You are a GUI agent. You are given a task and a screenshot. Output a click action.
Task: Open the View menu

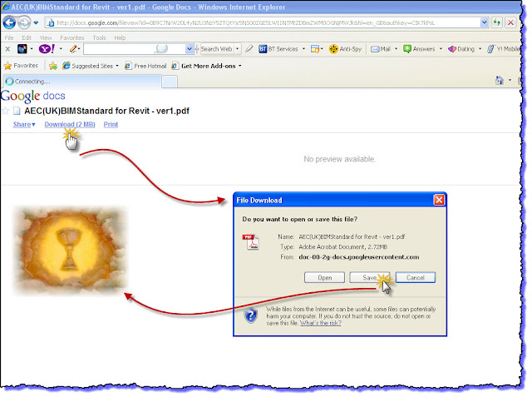click(46, 37)
